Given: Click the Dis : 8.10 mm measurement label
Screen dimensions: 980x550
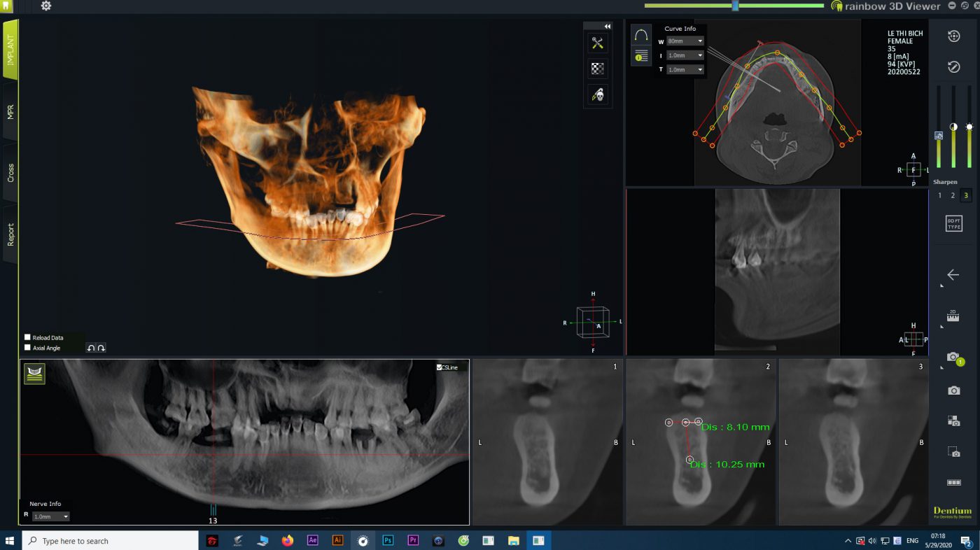Looking at the screenshot, I should click(736, 427).
